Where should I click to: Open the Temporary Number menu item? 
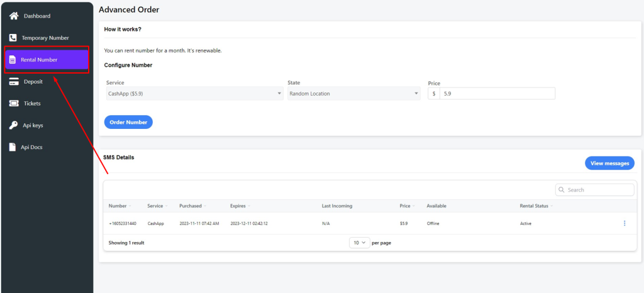pos(46,38)
